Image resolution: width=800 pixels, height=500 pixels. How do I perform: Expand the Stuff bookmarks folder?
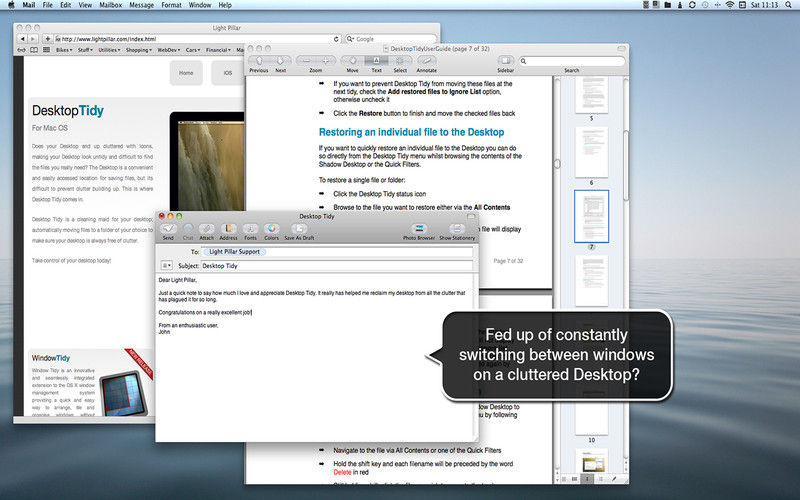[x=85, y=50]
